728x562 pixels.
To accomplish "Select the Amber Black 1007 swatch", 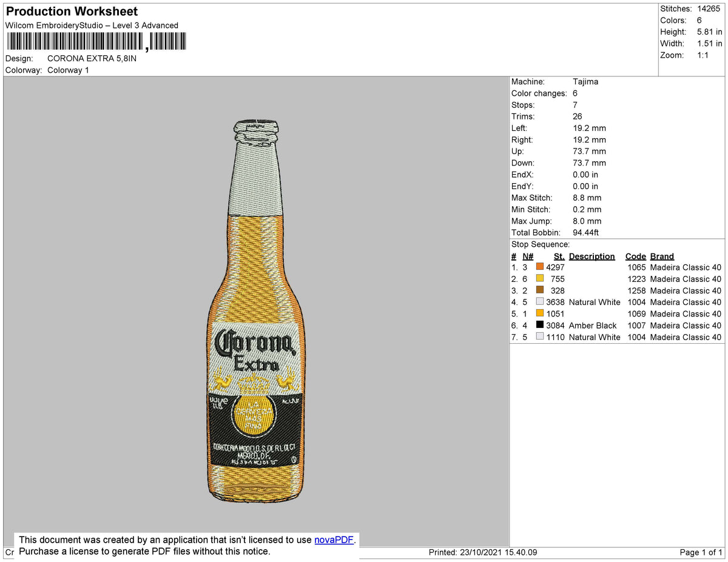I will coord(539,325).
